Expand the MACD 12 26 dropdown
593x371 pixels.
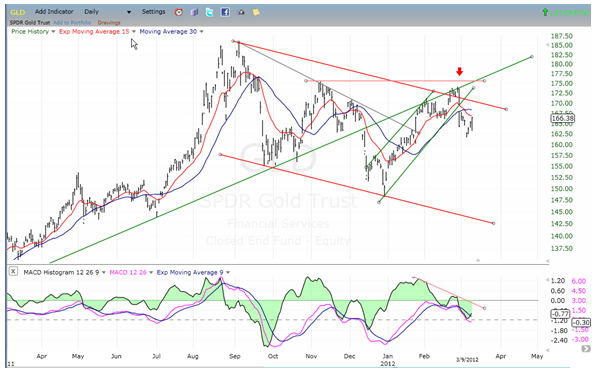[x=151, y=272]
